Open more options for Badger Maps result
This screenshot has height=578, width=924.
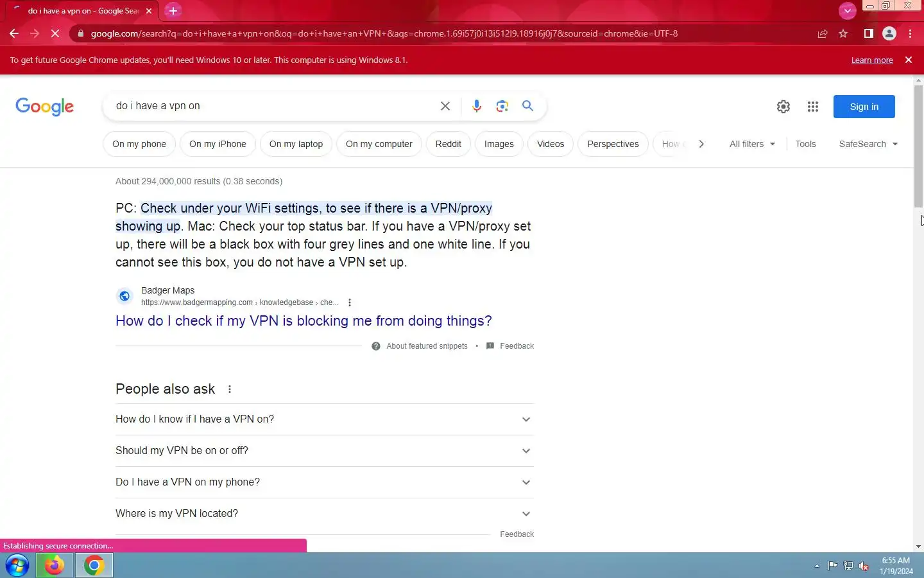pos(350,302)
